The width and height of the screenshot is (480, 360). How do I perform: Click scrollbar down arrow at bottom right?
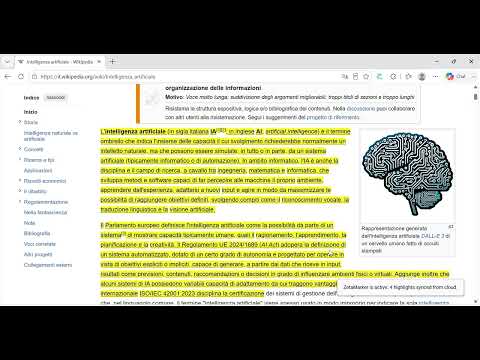(475, 301)
